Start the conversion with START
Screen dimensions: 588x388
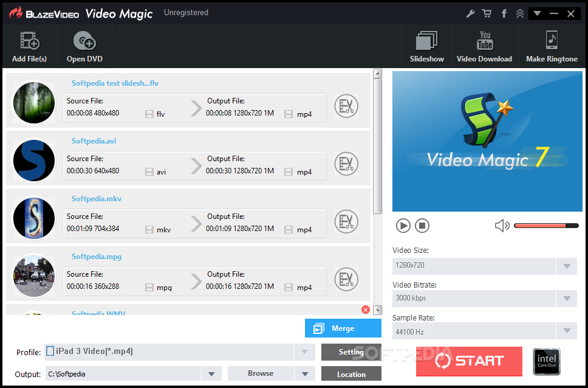[469, 361]
